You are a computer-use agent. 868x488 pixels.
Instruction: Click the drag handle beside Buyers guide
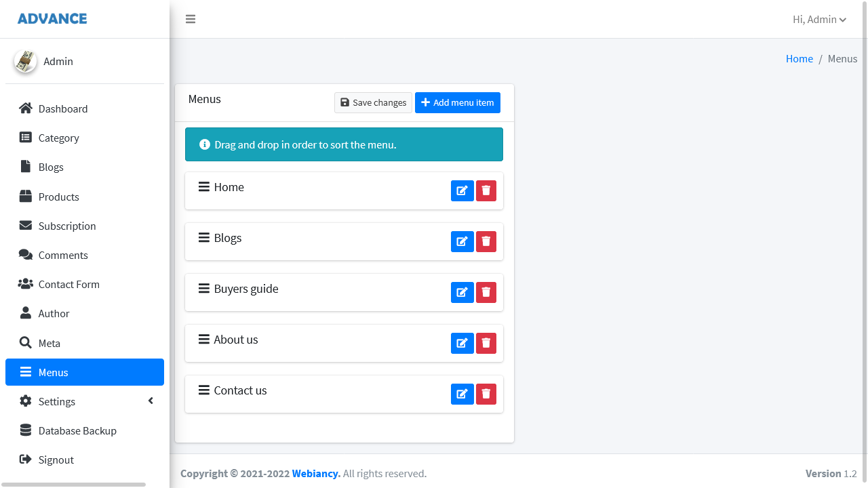point(203,289)
